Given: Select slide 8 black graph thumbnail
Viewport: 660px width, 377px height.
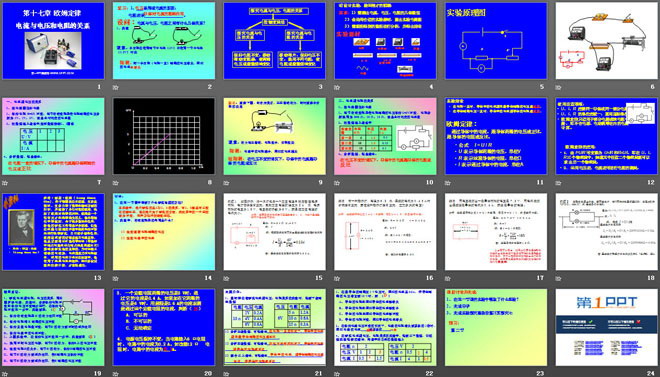Looking at the screenshot, I should pyautogui.click(x=164, y=136).
